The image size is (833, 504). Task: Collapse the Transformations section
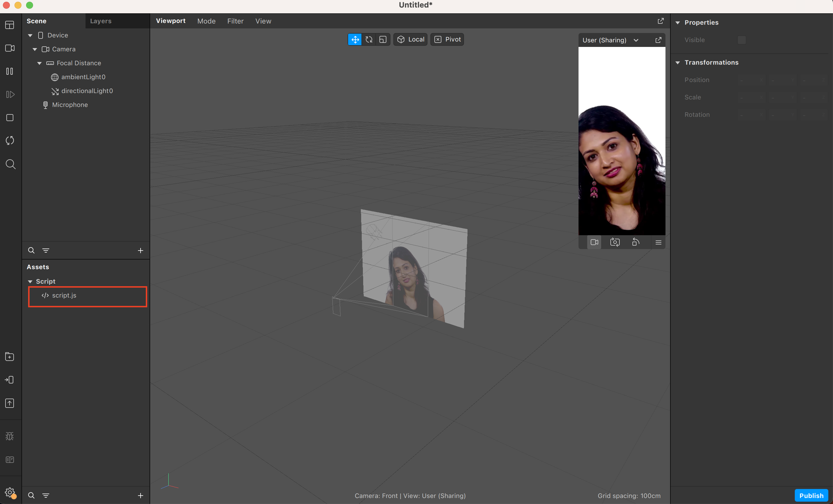677,63
